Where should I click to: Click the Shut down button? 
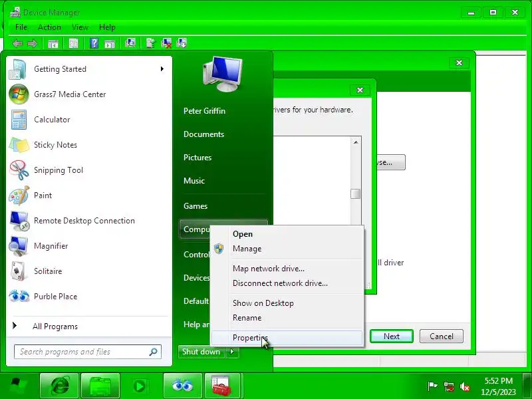(x=201, y=352)
